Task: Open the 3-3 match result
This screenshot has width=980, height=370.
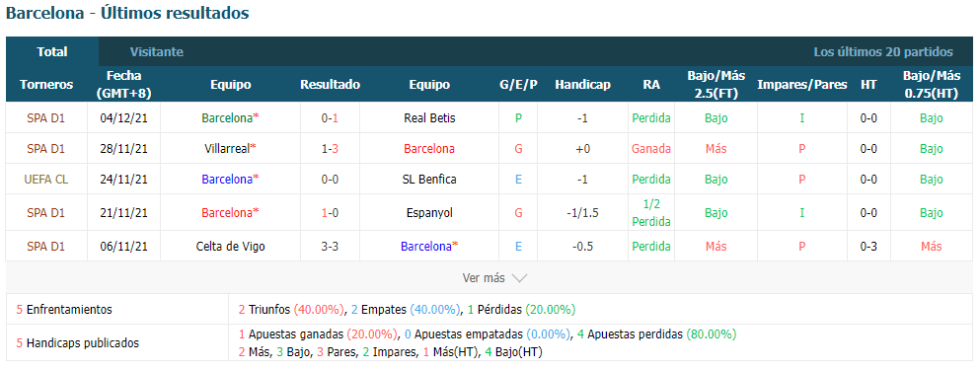Action: pos(330,247)
